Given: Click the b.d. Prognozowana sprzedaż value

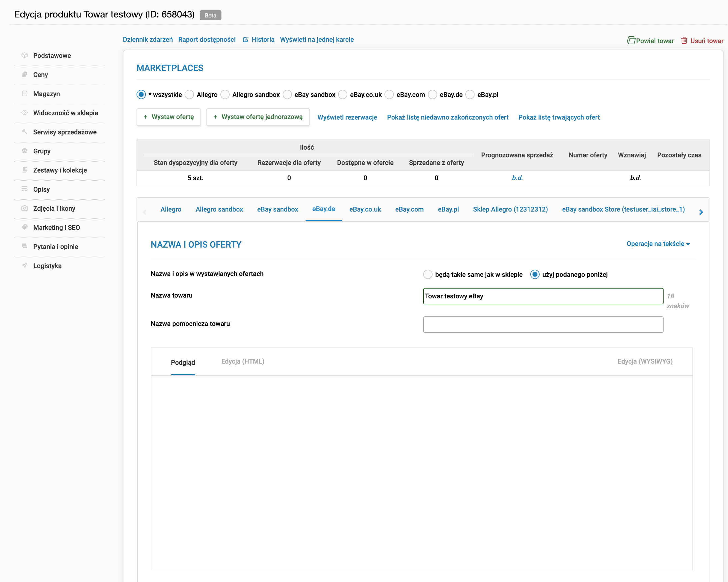Looking at the screenshot, I should point(517,178).
